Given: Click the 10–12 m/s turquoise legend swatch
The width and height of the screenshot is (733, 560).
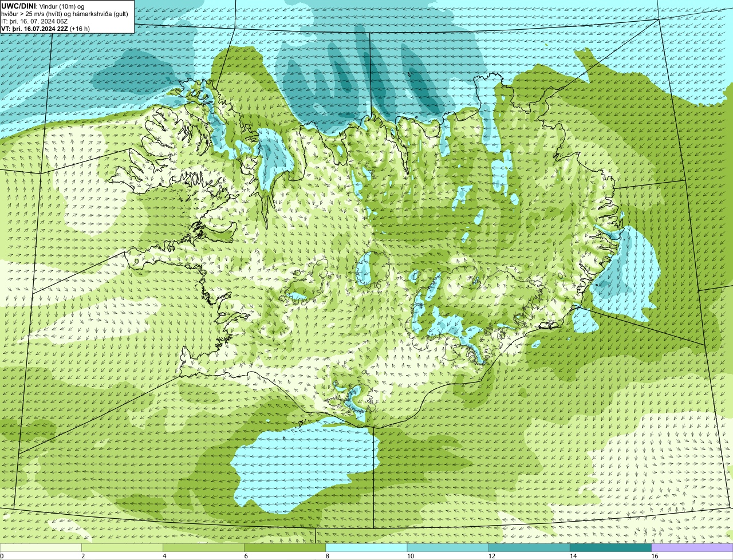Looking at the screenshot, I should point(448,547).
